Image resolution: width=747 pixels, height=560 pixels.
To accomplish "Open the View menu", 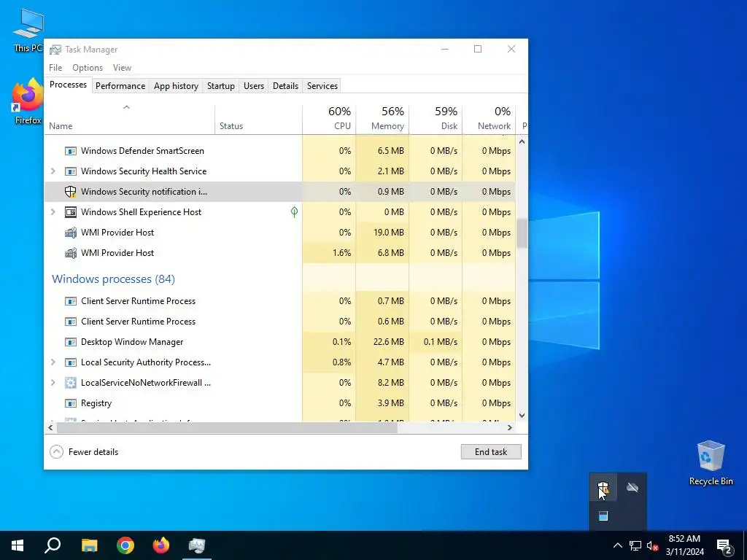I will click(x=122, y=68).
